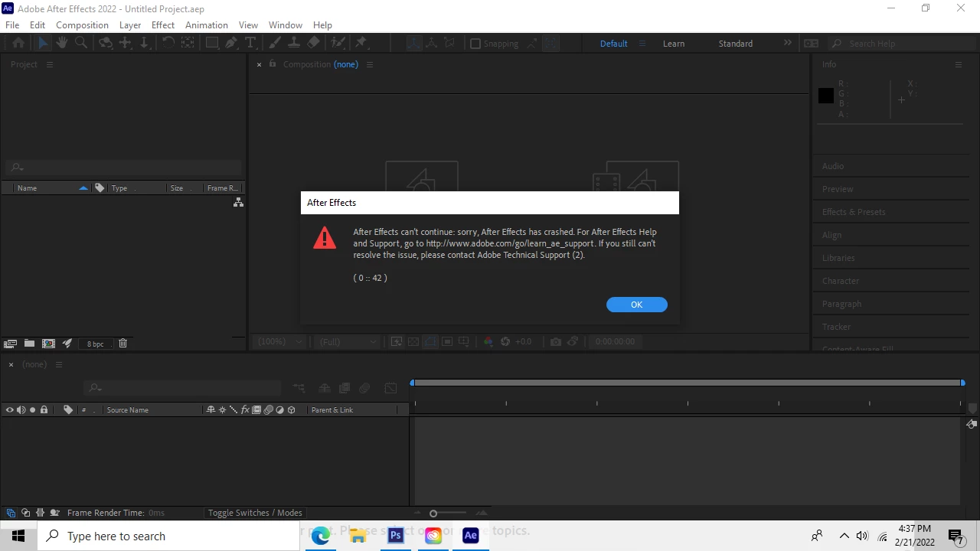Select the Orbit camera tool
This screenshot has width=980, height=551.
(x=106, y=44)
